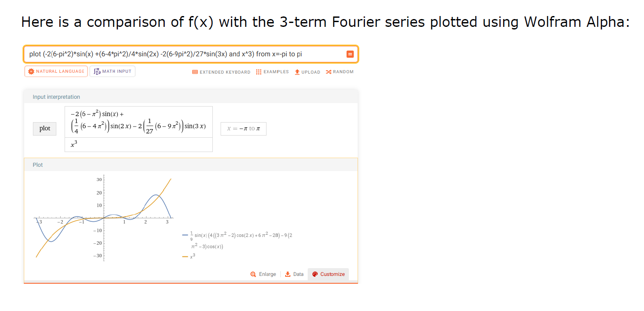Switch to Natural Language input mode
Screen dimensions: 644x311
click(x=56, y=71)
